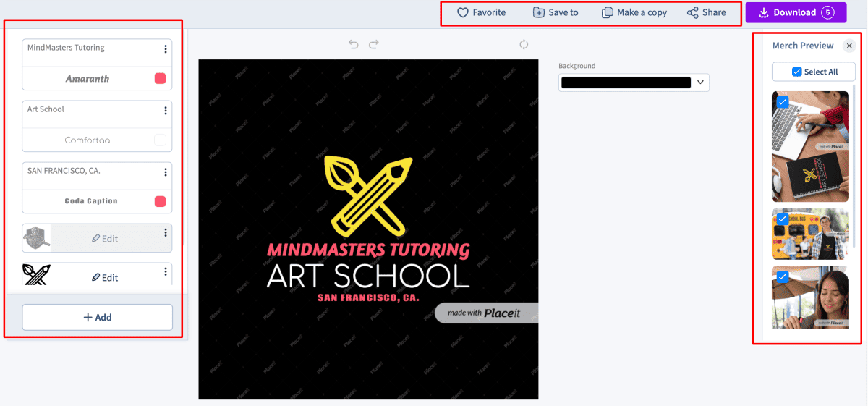The width and height of the screenshot is (868, 406).
Task: Toggle the Select All checkbox
Action: (797, 72)
